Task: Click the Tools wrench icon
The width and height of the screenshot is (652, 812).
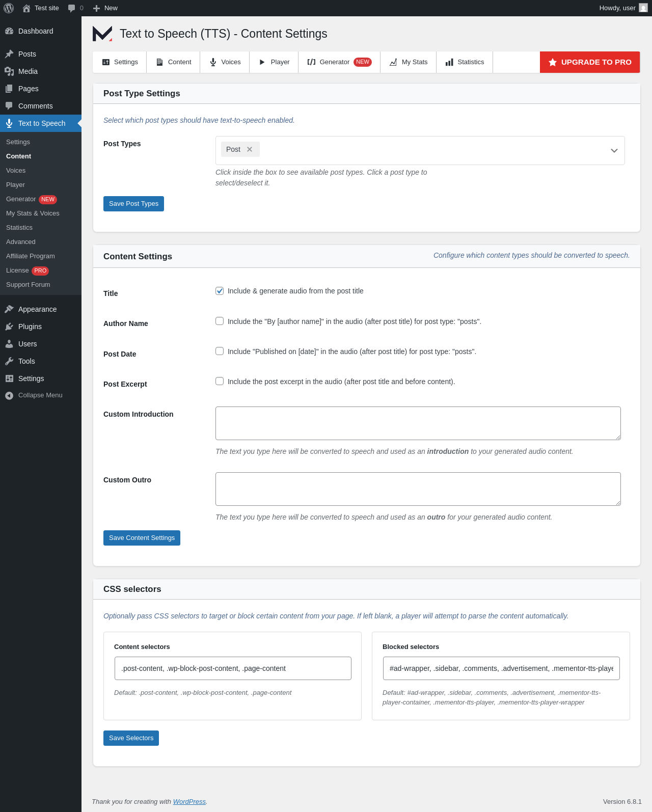Action: coord(9,361)
